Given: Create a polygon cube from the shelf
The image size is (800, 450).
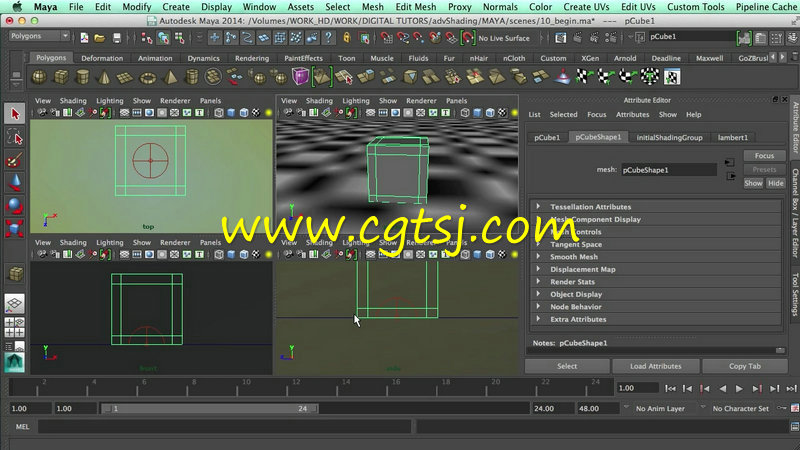Looking at the screenshot, I should [61, 77].
